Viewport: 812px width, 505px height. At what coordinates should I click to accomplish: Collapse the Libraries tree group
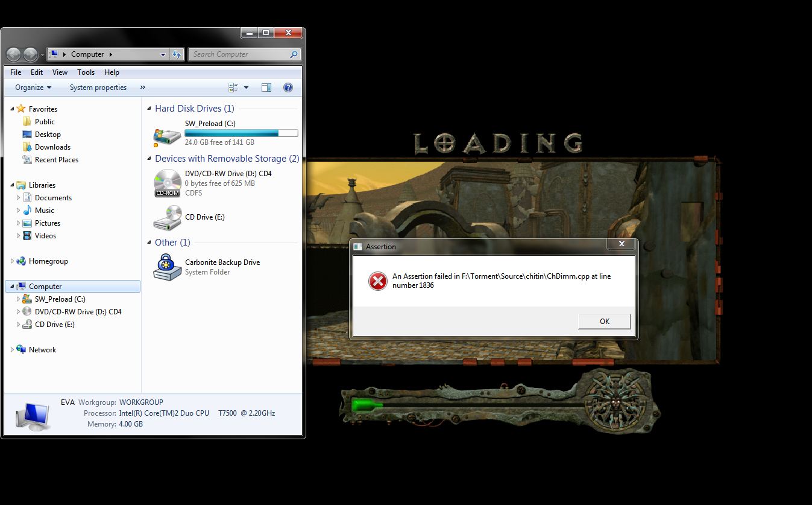coord(12,185)
